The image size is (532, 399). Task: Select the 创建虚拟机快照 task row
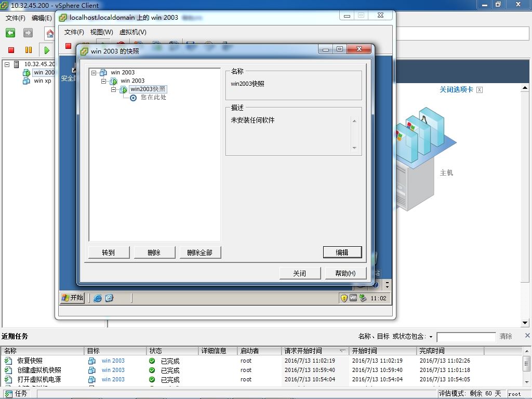pyautogui.click(x=261, y=370)
